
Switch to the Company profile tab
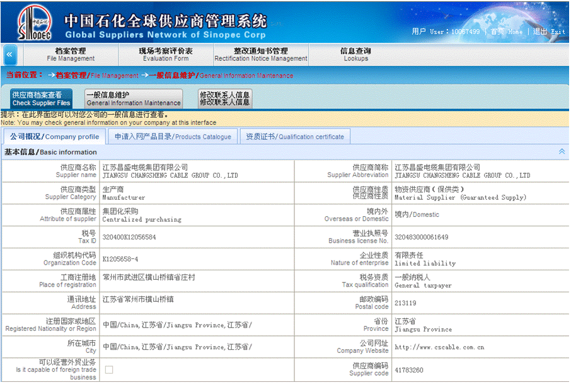pos(54,137)
